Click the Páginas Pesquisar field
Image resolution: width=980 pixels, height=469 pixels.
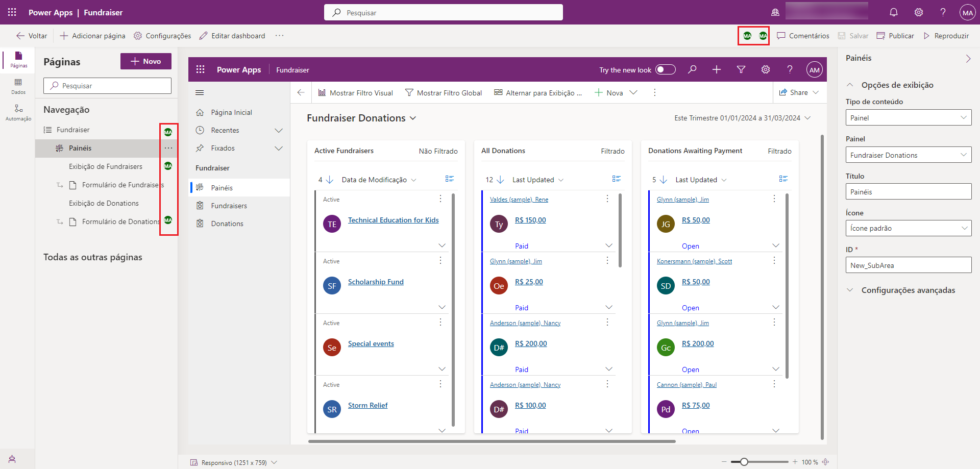click(x=107, y=86)
